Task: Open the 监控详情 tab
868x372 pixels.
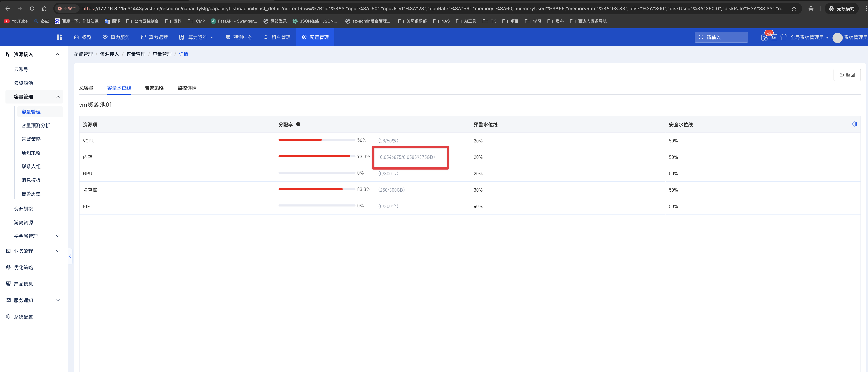Action: click(187, 88)
